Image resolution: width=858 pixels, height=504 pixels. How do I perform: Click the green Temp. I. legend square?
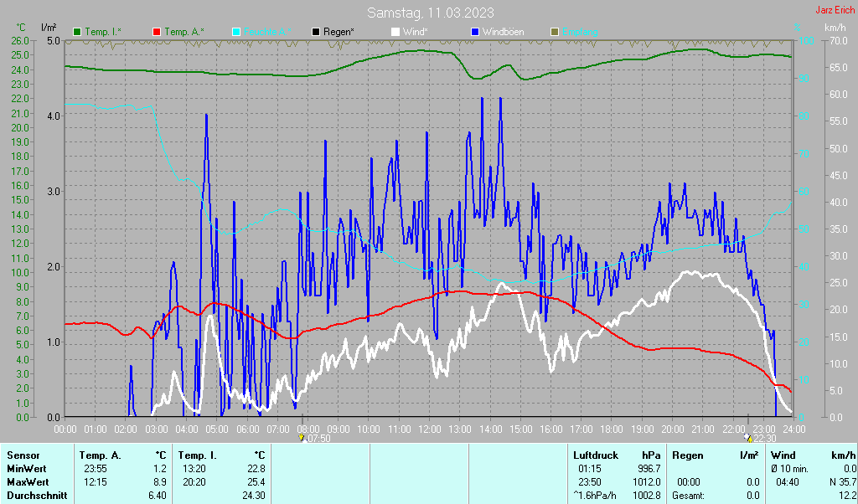(78, 32)
